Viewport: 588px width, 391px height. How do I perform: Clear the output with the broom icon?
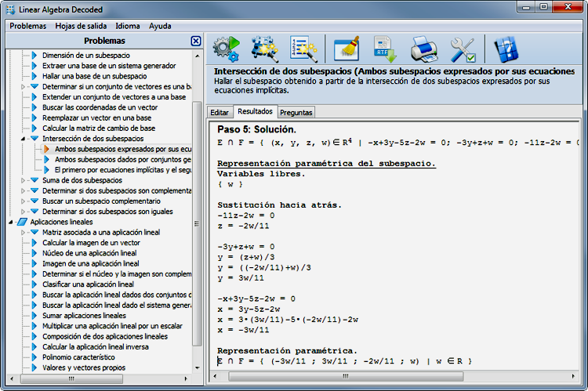tap(347, 49)
